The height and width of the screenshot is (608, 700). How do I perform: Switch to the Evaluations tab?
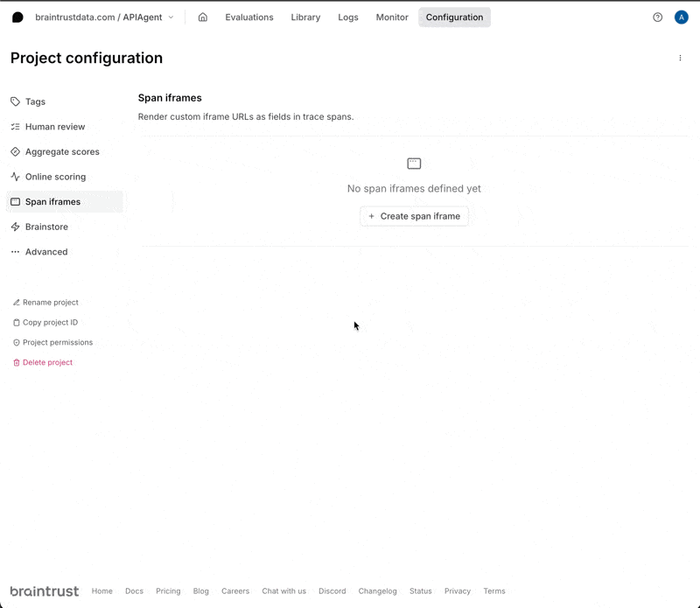249,17
